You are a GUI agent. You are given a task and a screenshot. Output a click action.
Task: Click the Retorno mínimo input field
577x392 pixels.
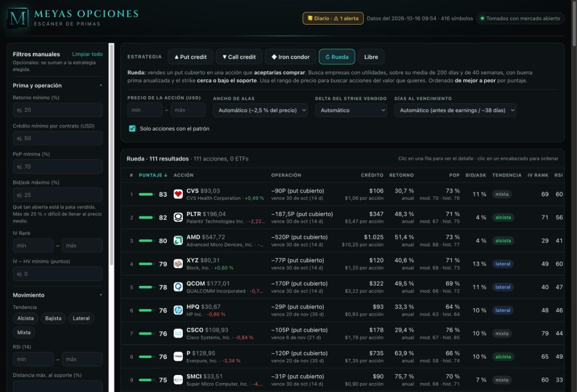click(58, 110)
